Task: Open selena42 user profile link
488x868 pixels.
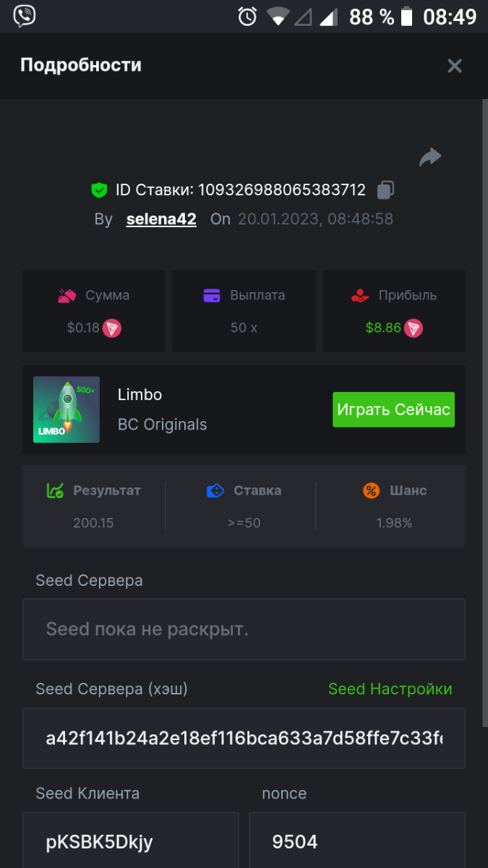Action: pyautogui.click(x=161, y=219)
